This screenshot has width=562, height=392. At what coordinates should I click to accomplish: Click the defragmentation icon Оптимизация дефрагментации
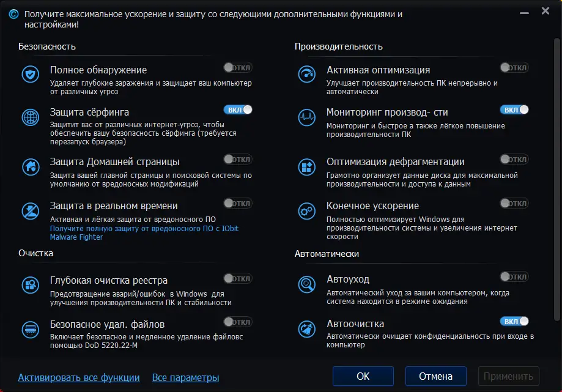[x=306, y=166]
